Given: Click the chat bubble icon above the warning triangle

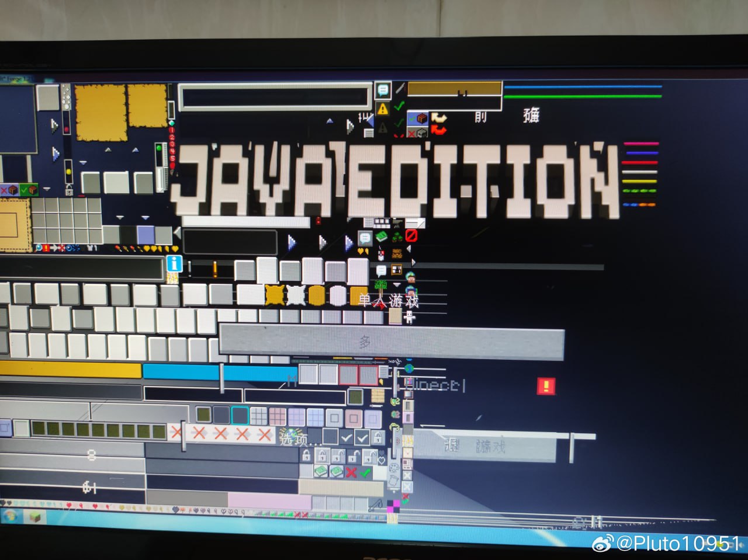Looking at the screenshot, I should coord(383,90).
